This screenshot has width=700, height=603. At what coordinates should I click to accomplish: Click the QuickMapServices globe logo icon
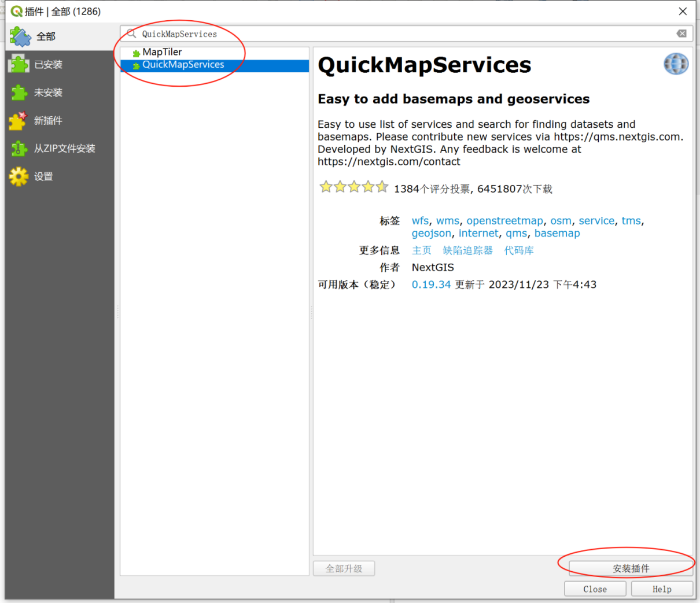click(x=676, y=64)
